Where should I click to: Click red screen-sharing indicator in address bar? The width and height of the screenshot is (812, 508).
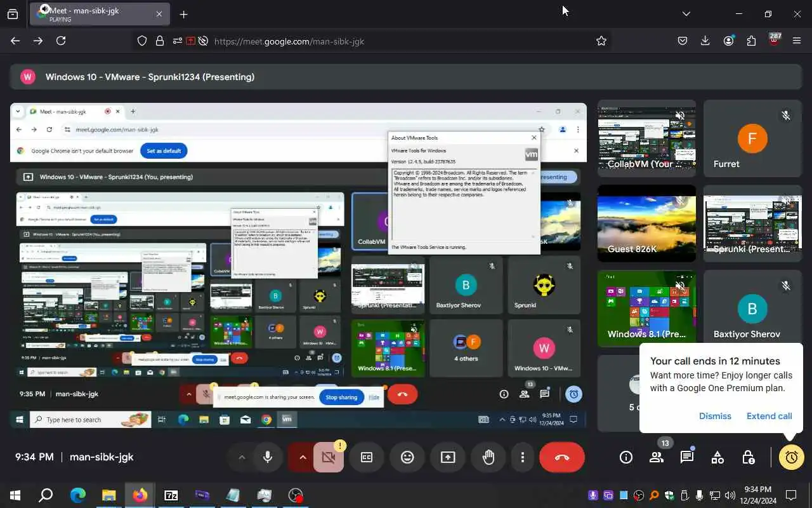click(190, 41)
